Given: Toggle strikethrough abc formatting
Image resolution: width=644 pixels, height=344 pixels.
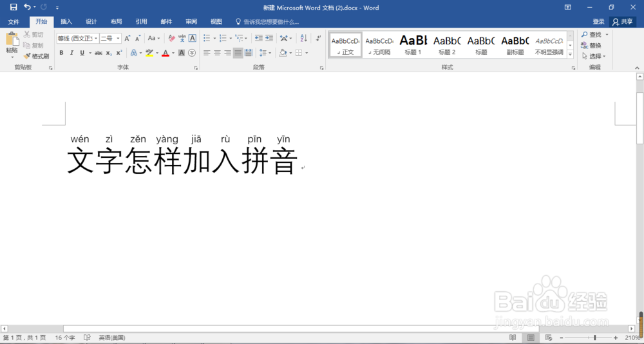Looking at the screenshot, I should pos(99,53).
